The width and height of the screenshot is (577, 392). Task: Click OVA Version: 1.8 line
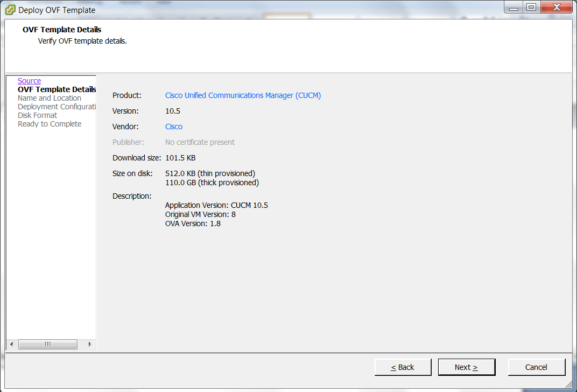[x=193, y=224]
